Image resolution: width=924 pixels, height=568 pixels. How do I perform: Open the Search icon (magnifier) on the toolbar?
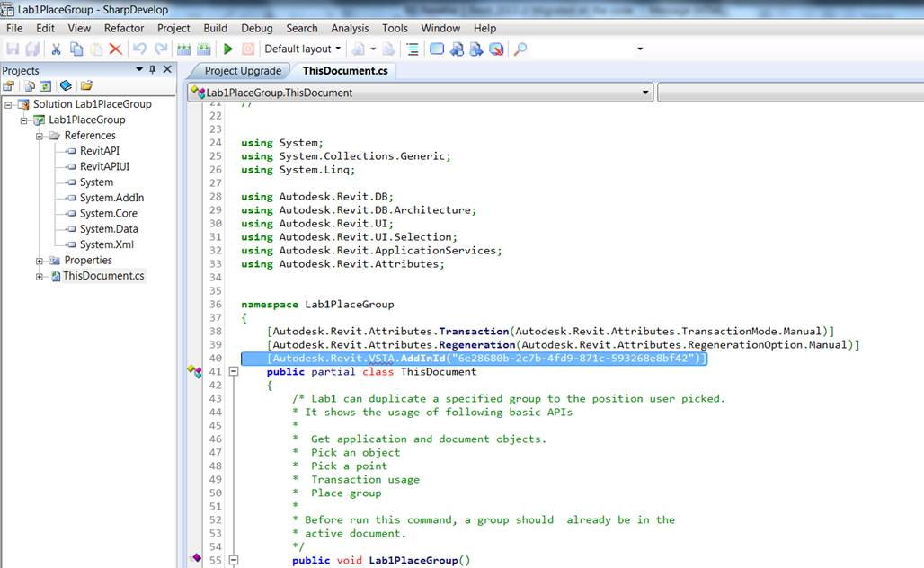(519, 49)
